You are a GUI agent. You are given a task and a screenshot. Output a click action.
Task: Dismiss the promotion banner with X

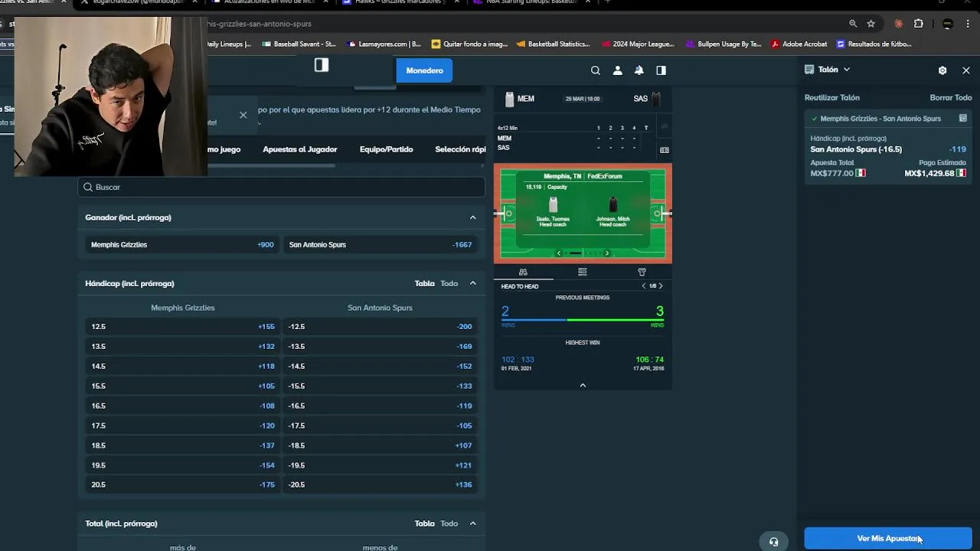[x=243, y=115]
